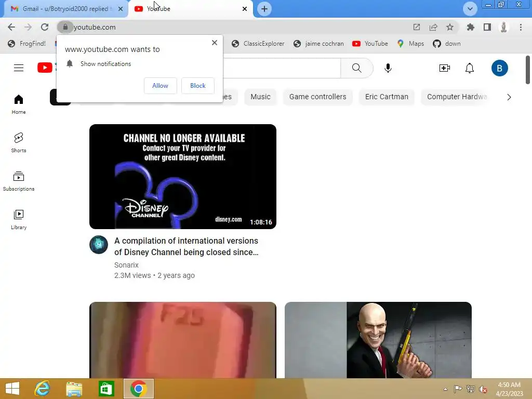The width and height of the screenshot is (532, 399).
Task: Go forward in browser history
Action: pyautogui.click(x=28, y=27)
